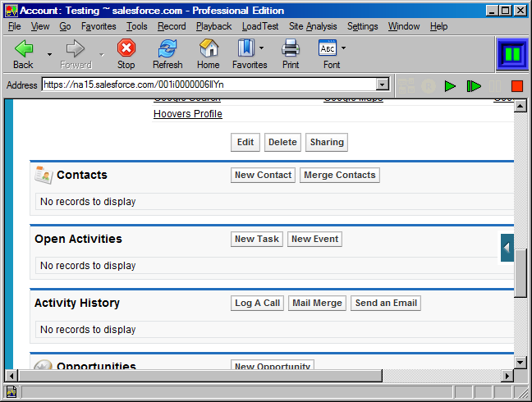Screen dimensions: 532x402
Task: Click in the Address URL field
Action: point(209,85)
